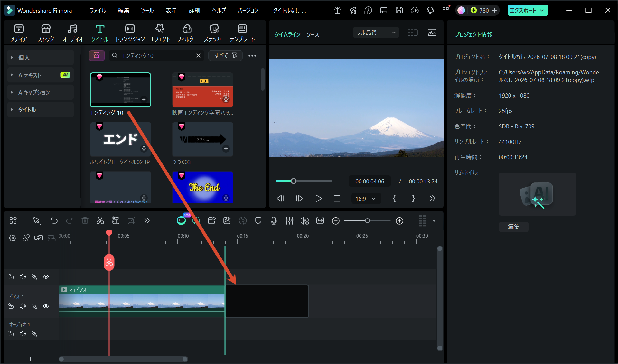
Task: Record a voiceover with the microphone
Action: 274,221
